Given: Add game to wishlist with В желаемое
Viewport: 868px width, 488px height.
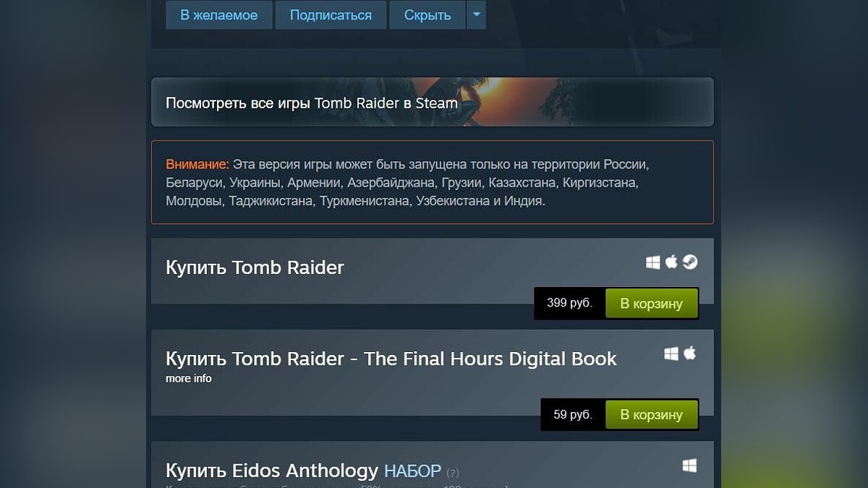Looking at the screenshot, I should pos(219,14).
